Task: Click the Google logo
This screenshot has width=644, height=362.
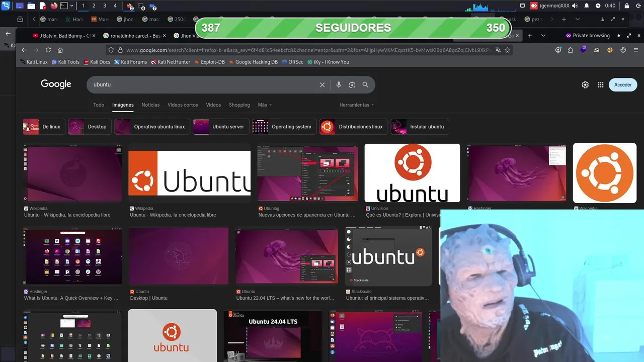Action: pyautogui.click(x=56, y=84)
